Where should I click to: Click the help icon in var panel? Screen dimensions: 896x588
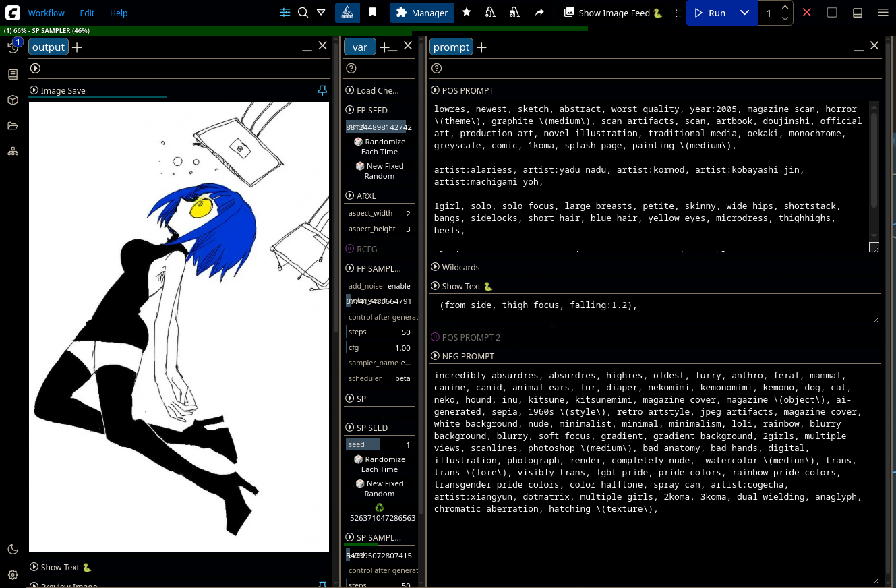coord(351,68)
